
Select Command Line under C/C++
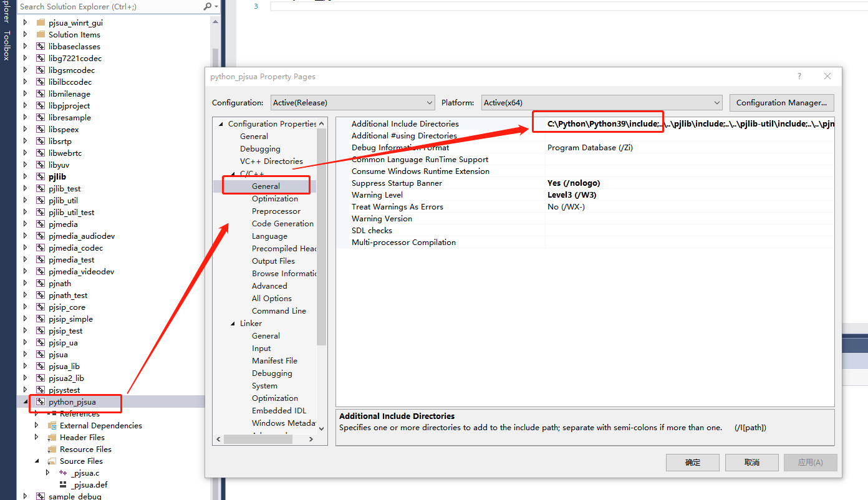[279, 310]
